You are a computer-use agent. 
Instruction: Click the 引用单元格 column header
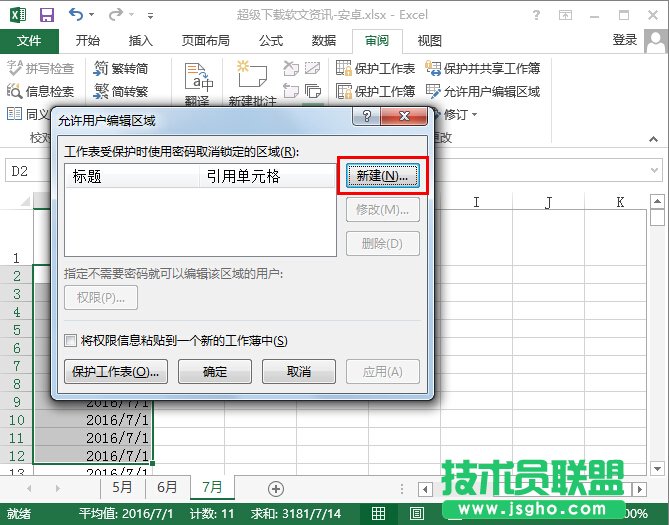point(243,176)
